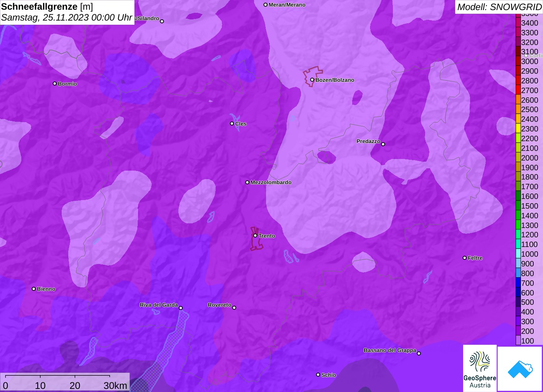Select the "1300" legend value
This screenshot has height=392, width=543.
tap(529, 225)
